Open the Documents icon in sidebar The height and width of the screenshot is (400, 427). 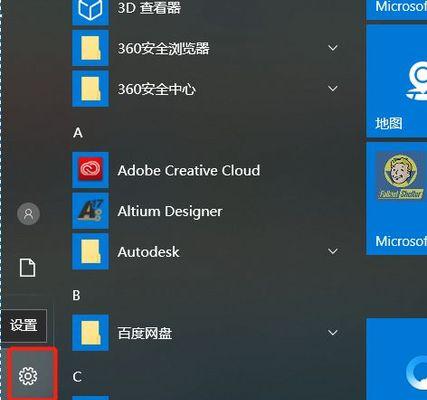click(x=28, y=267)
